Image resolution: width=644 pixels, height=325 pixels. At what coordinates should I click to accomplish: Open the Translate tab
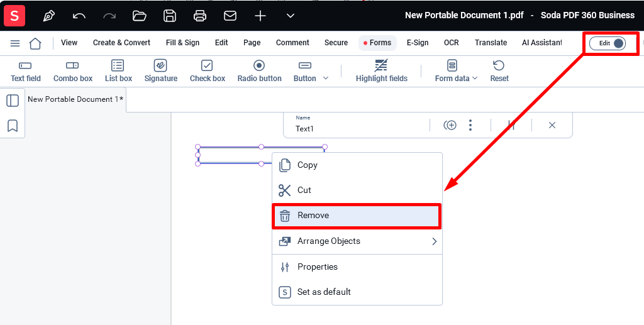[491, 43]
